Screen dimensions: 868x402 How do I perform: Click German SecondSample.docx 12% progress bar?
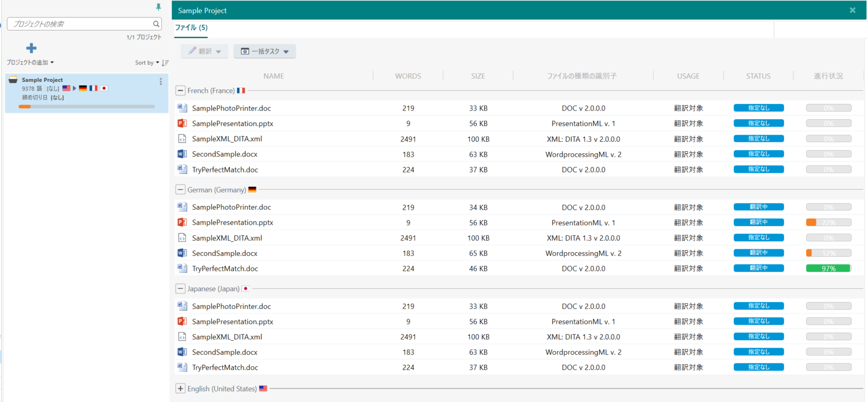click(x=829, y=253)
